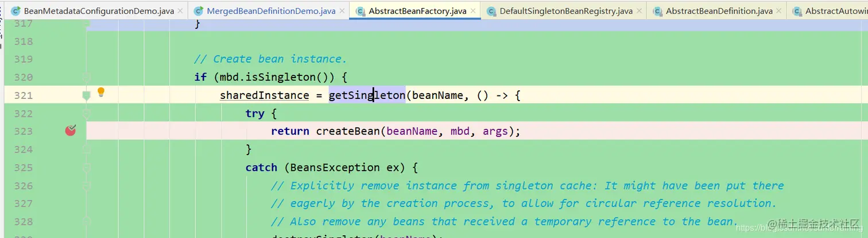Click the yellow lightbulb intention icon
The image size is (868, 238).
pyautogui.click(x=101, y=92)
